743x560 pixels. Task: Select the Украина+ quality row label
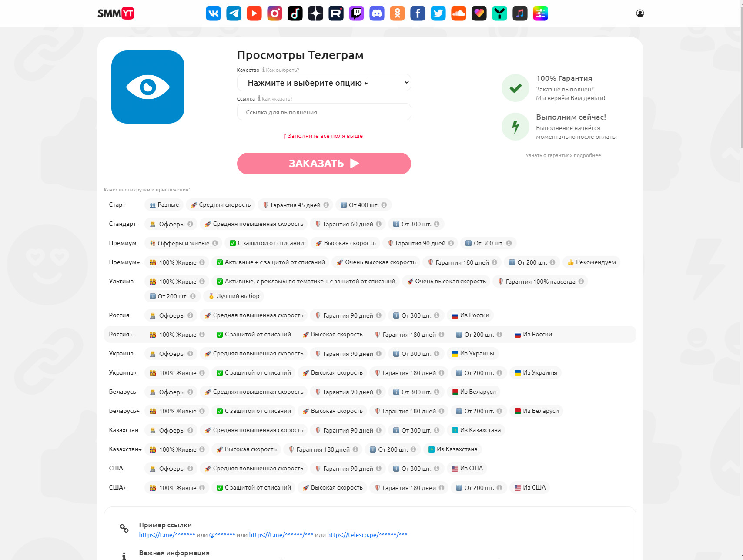123,373
